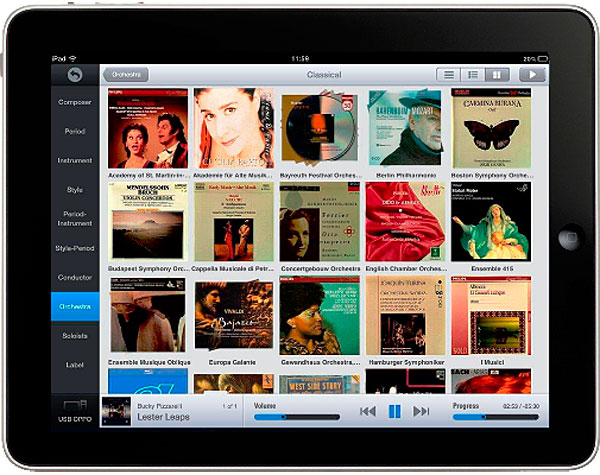The image size is (600, 475).
Task: Open the Europa Galante album tile
Action: pyautogui.click(x=233, y=318)
